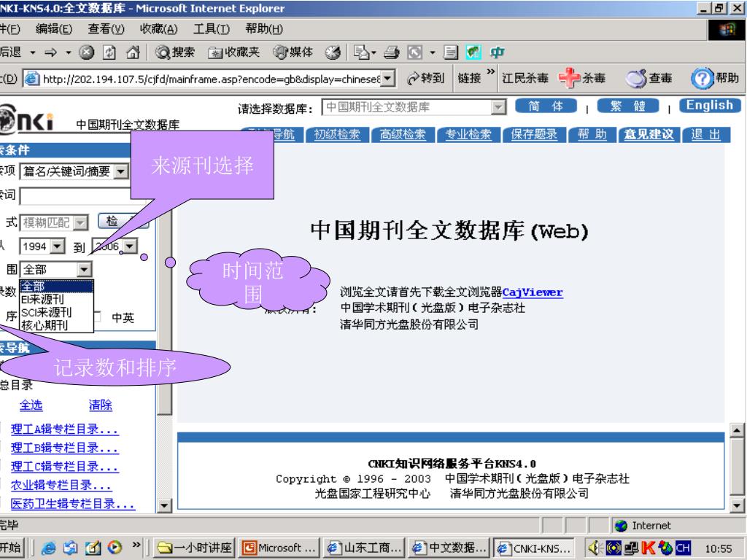
Task: Open 医药卫生辑专栏目录 link
Action: point(72,504)
